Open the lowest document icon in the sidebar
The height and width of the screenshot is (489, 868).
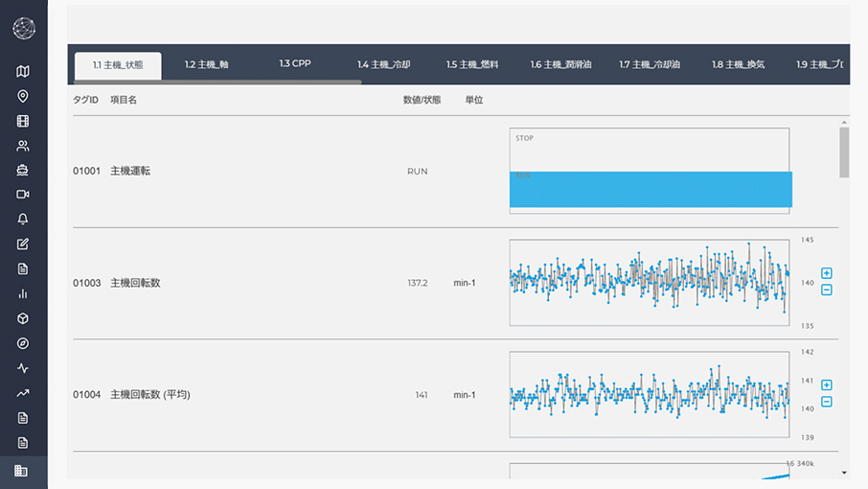(x=23, y=443)
